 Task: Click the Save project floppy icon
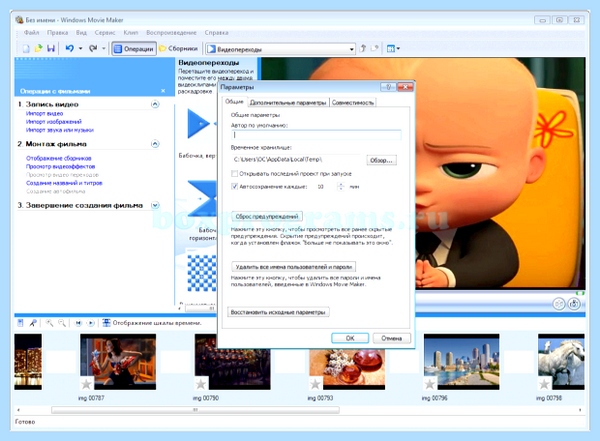pos(51,48)
